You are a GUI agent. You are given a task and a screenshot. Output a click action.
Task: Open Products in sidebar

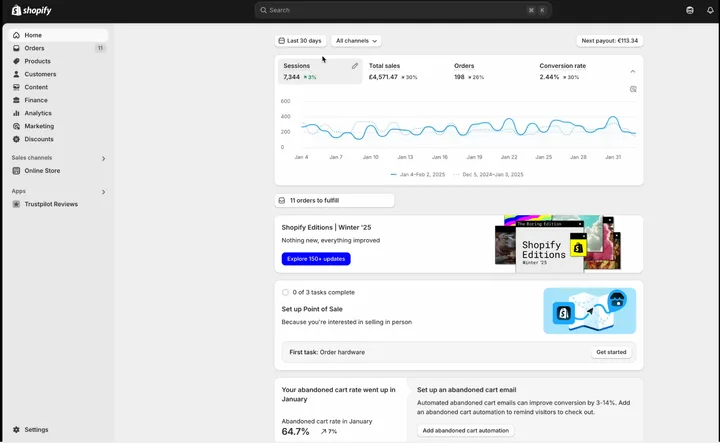(x=58, y=61)
